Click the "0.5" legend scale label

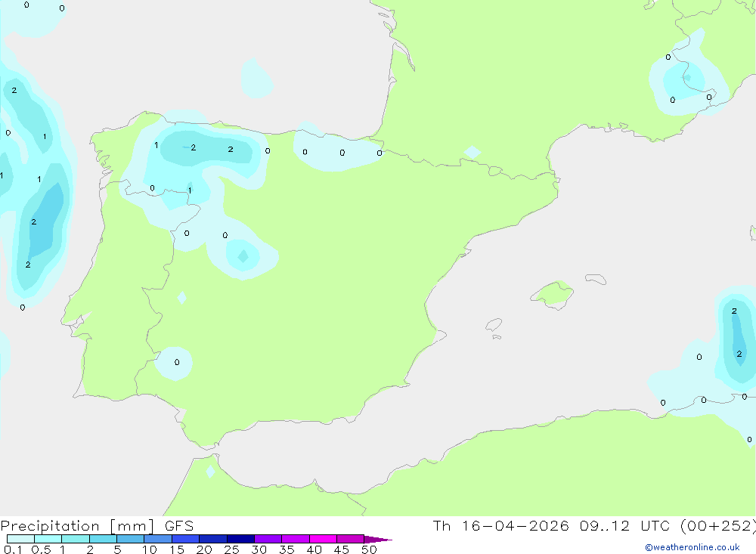[x=41, y=549]
